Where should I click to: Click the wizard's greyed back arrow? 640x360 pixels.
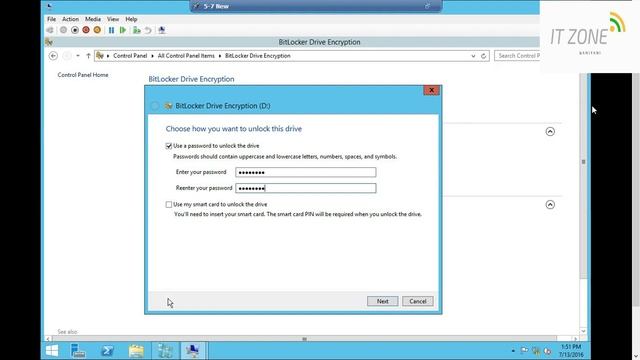(155, 106)
